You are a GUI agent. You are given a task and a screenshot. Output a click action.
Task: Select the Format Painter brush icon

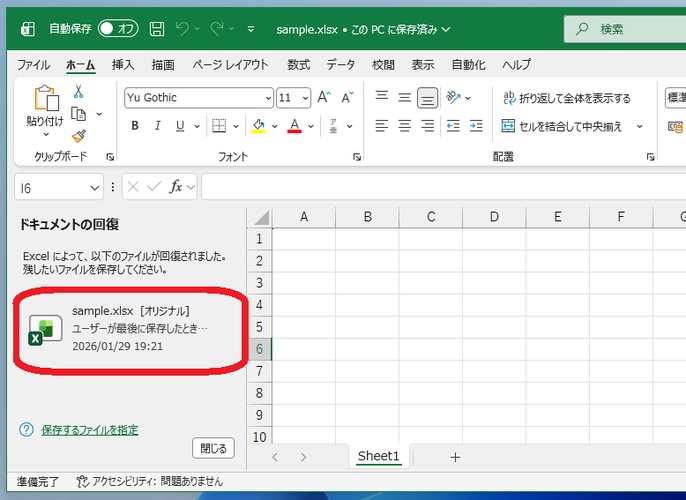coord(78,135)
